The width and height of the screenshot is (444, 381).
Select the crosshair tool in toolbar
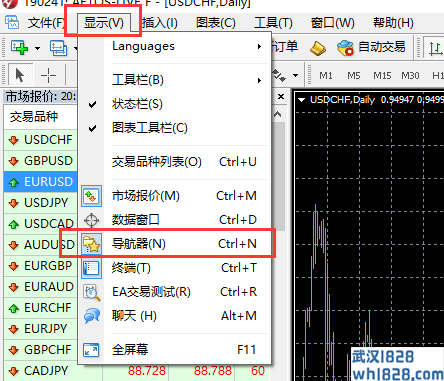pyautogui.click(x=48, y=75)
